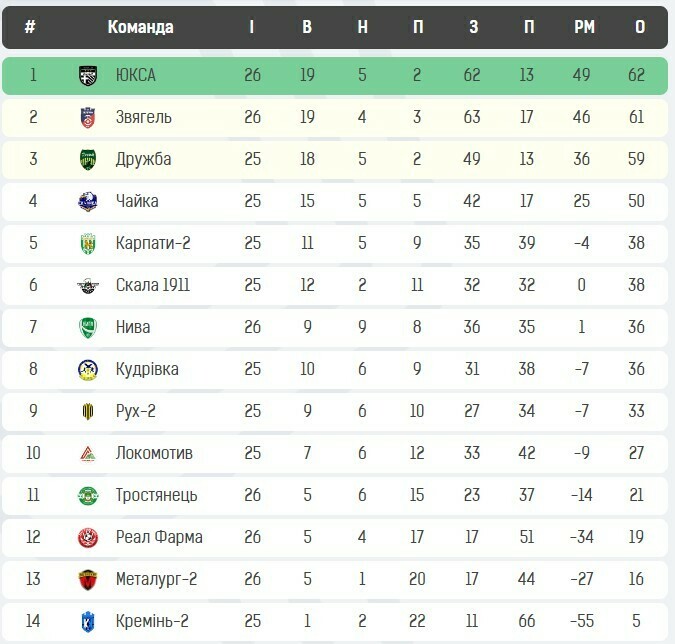Click the І games played header
Screen dimensions: 675x644
tap(252, 27)
